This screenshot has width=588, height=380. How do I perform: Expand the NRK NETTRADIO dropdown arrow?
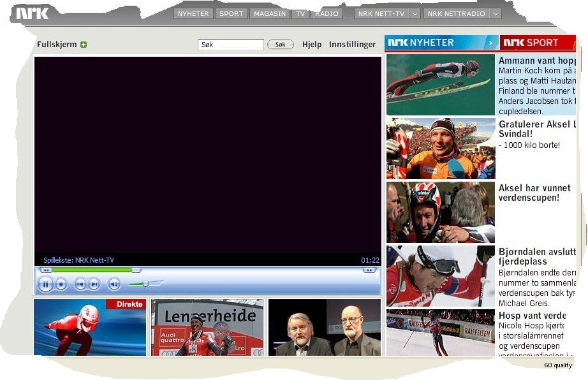click(496, 13)
